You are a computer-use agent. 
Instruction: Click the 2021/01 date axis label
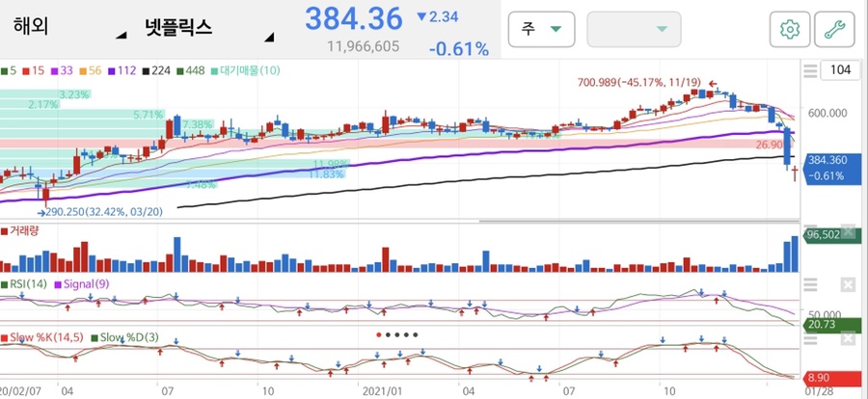point(381,390)
